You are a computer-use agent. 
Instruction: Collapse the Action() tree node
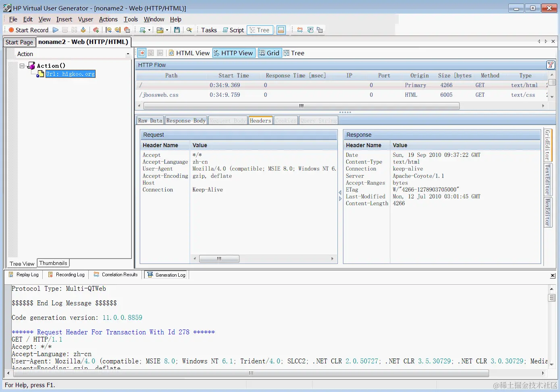coord(22,66)
